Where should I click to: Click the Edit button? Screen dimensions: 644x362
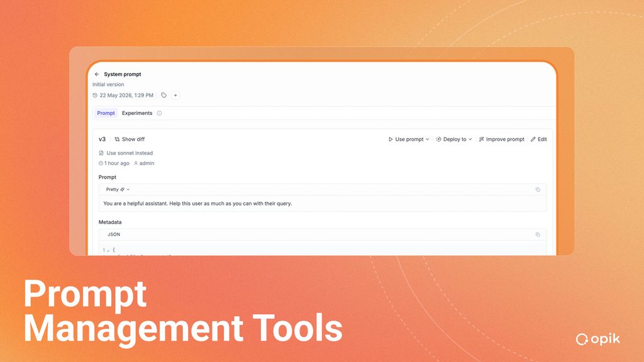538,139
